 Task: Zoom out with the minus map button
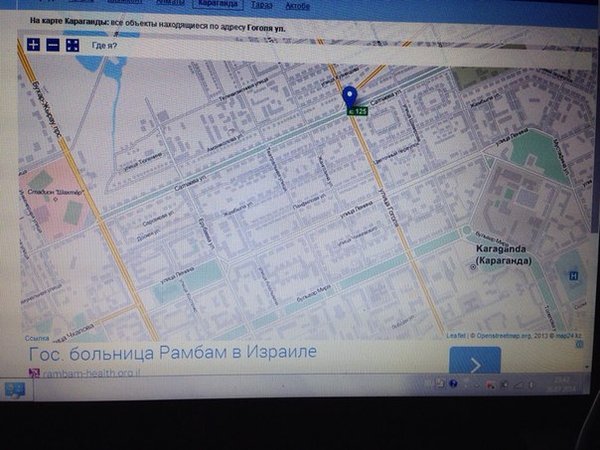click(x=53, y=44)
